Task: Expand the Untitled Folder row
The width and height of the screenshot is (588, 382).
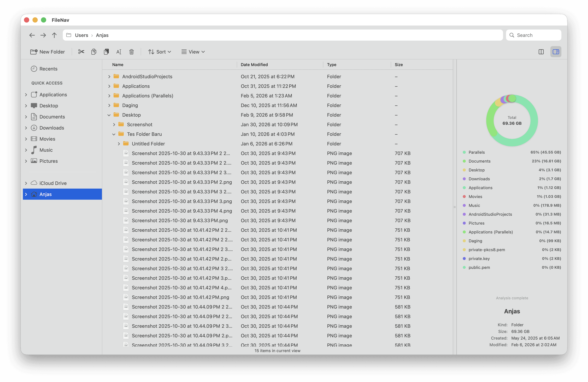Action: point(119,144)
